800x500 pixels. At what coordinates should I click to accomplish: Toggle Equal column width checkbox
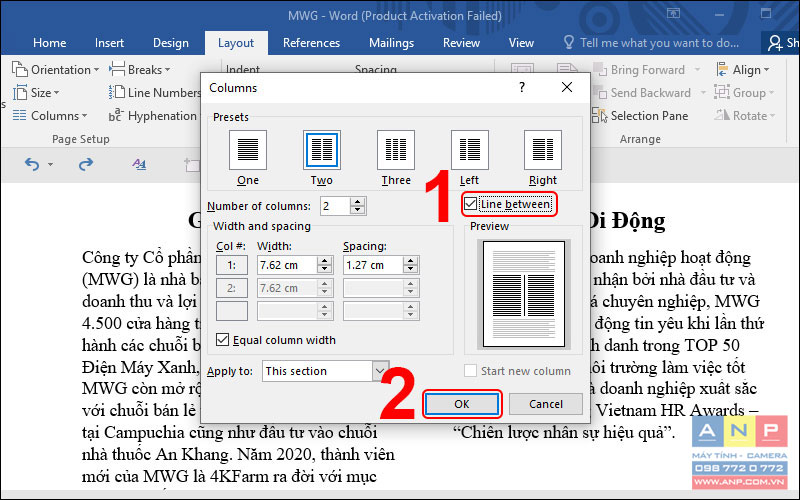click(x=222, y=340)
